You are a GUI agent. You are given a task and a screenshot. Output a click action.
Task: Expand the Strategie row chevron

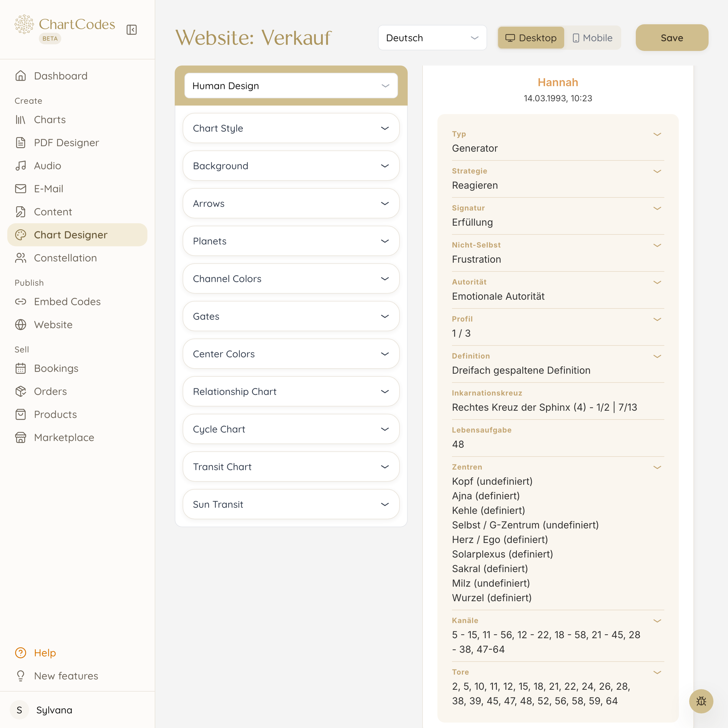pyautogui.click(x=657, y=171)
